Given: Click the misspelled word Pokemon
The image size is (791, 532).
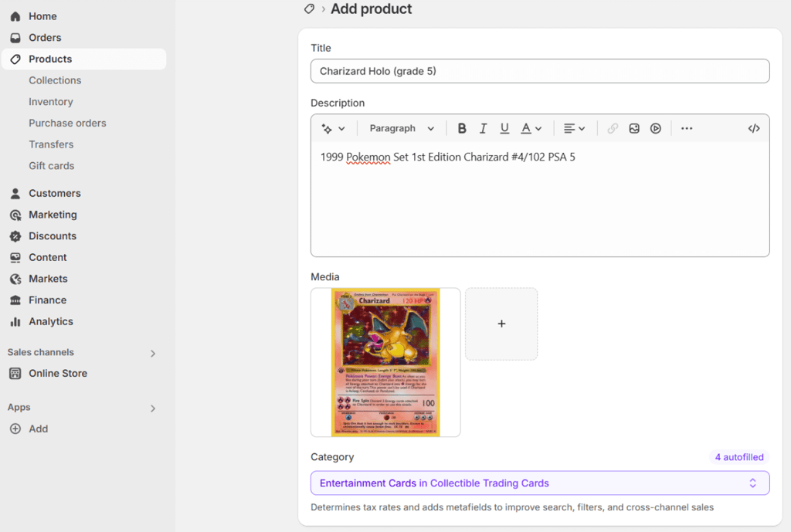Looking at the screenshot, I should [x=368, y=158].
